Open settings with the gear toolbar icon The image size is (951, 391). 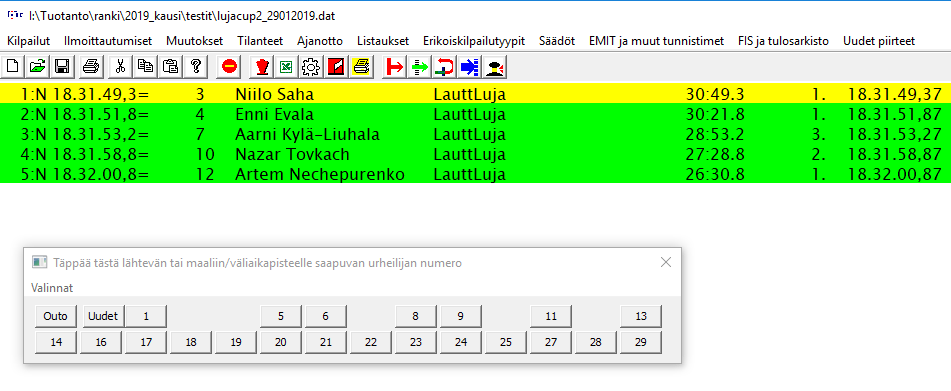311,67
